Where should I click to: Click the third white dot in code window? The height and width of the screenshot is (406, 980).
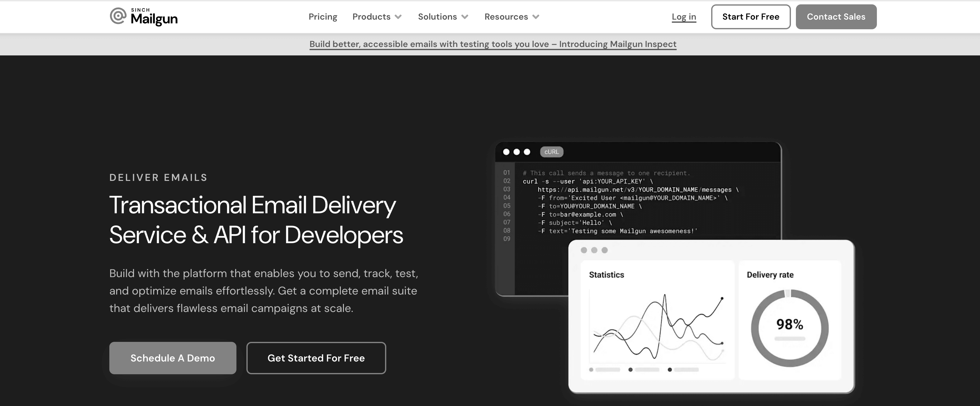tap(527, 152)
